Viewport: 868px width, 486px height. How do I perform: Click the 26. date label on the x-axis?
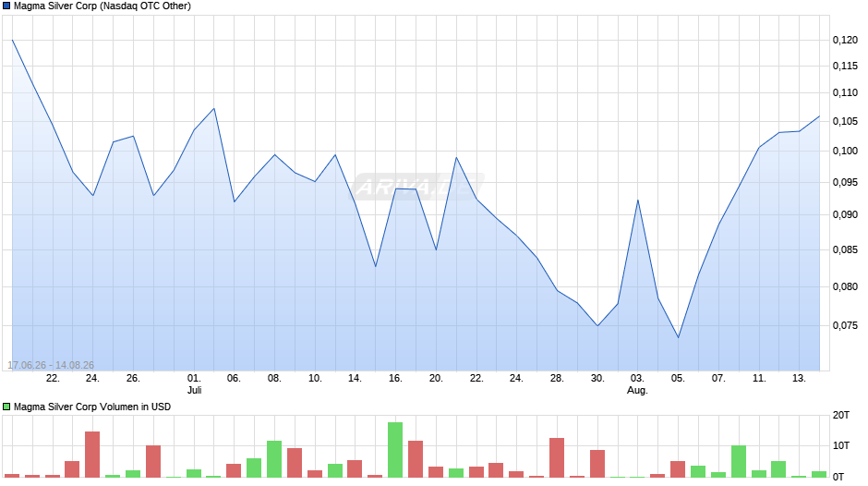pos(133,378)
